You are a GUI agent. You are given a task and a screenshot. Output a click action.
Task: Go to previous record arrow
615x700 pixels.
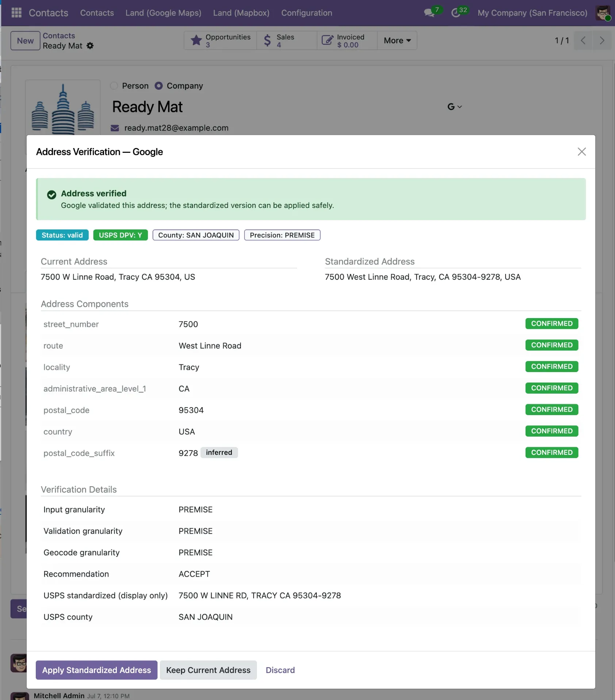tap(583, 40)
